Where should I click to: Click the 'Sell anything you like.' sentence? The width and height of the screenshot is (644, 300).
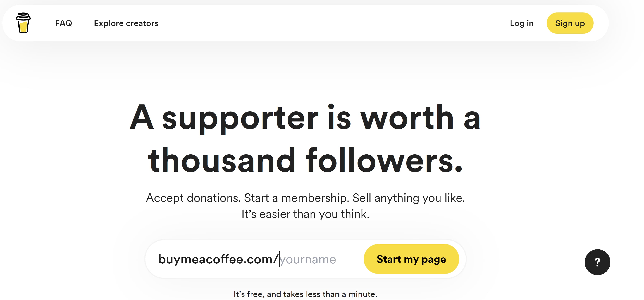pos(409,198)
